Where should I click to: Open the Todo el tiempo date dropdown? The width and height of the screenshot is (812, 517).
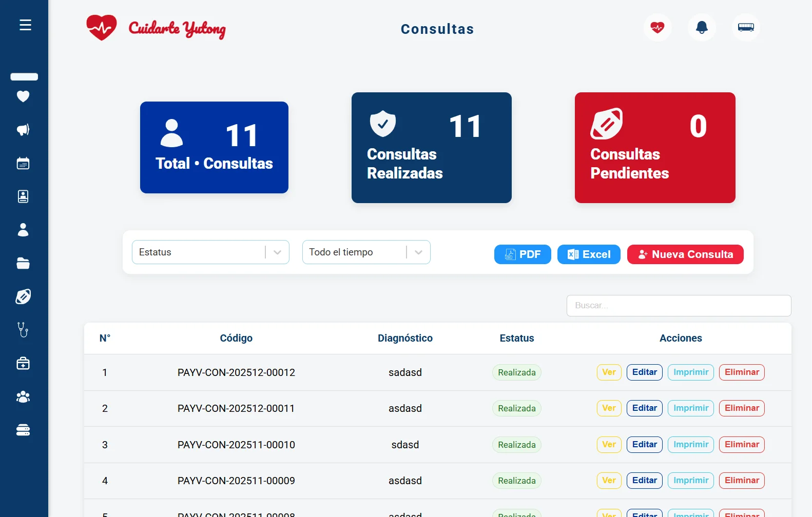pyautogui.click(x=366, y=252)
